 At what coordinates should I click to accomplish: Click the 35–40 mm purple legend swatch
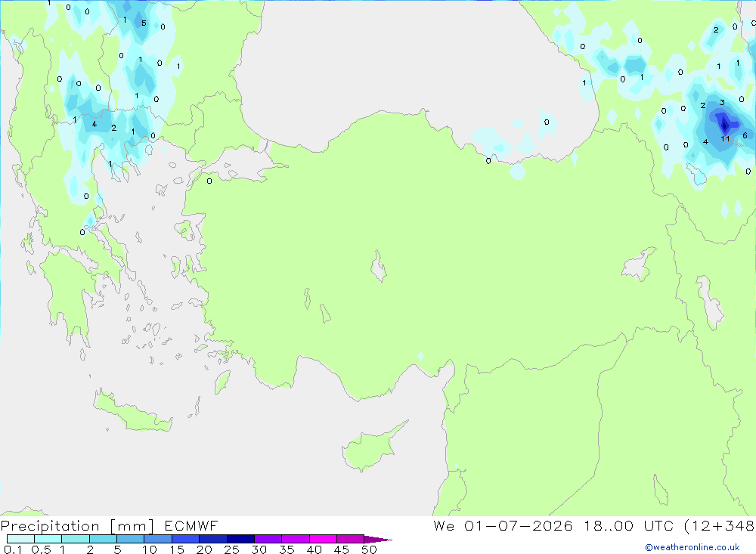pos(296,539)
